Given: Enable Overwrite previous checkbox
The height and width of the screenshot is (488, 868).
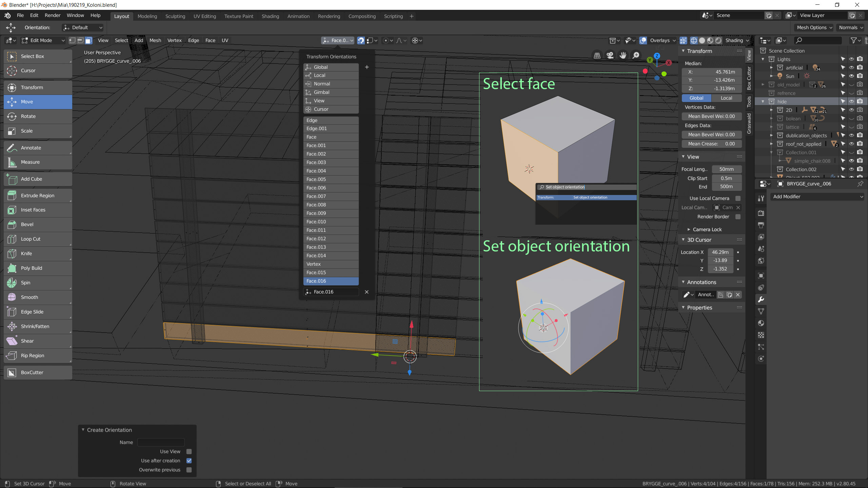Looking at the screenshot, I should coord(189,470).
